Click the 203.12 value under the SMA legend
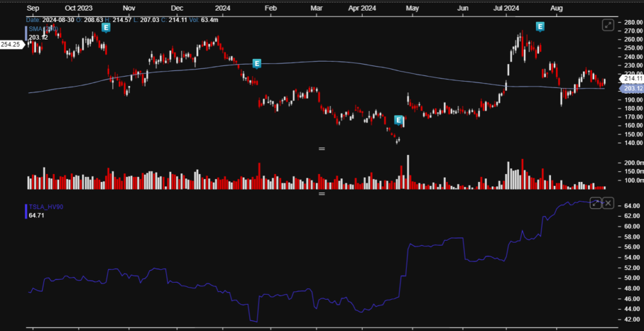The image size is (644, 331). (x=38, y=37)
